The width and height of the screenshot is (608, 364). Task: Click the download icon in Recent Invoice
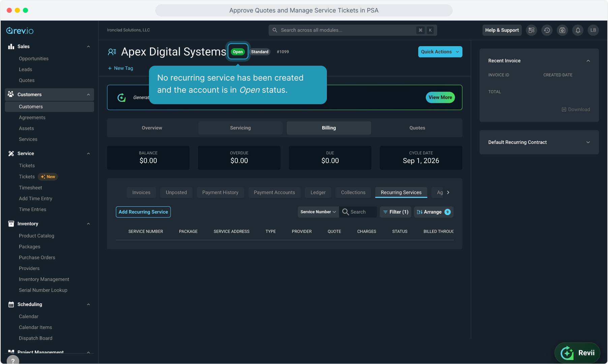564,110
